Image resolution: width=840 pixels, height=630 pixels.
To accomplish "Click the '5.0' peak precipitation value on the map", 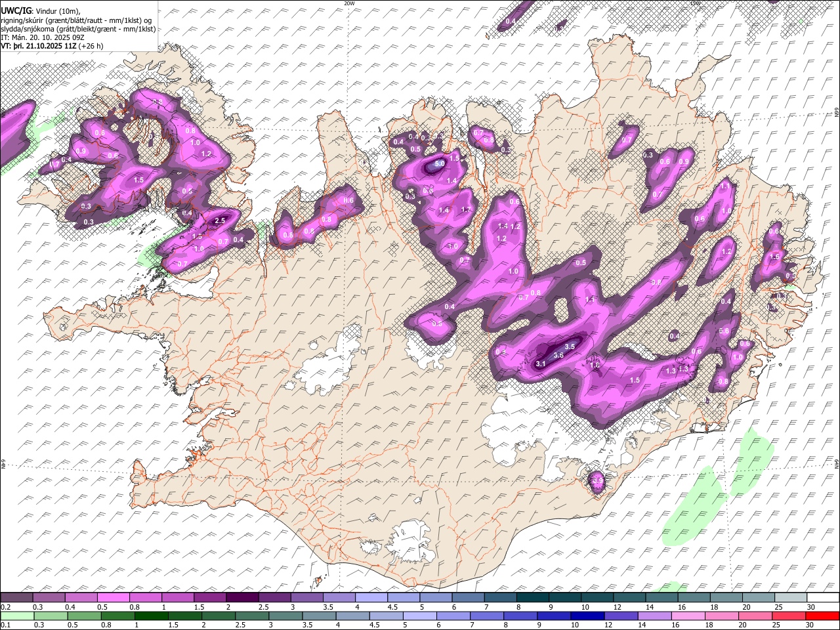I will (x=440, y=163).
